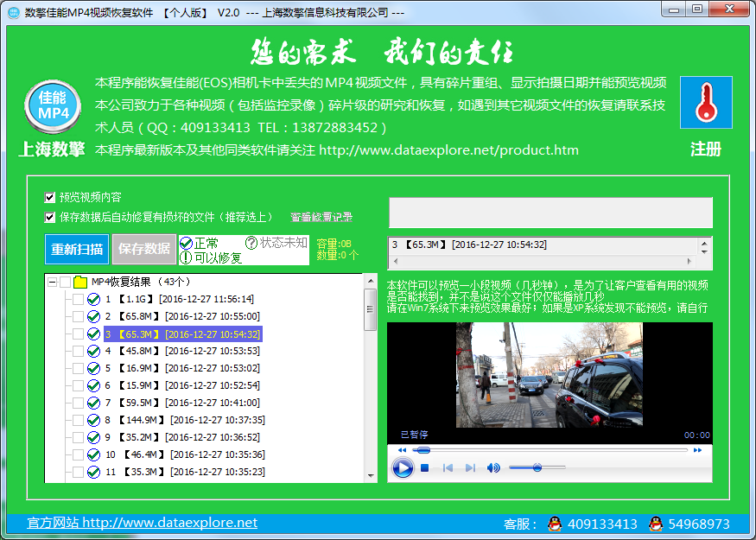Uncheck 预览视频内容 option
This screenshot has width=756, height=540.
[x=49, y=197]
